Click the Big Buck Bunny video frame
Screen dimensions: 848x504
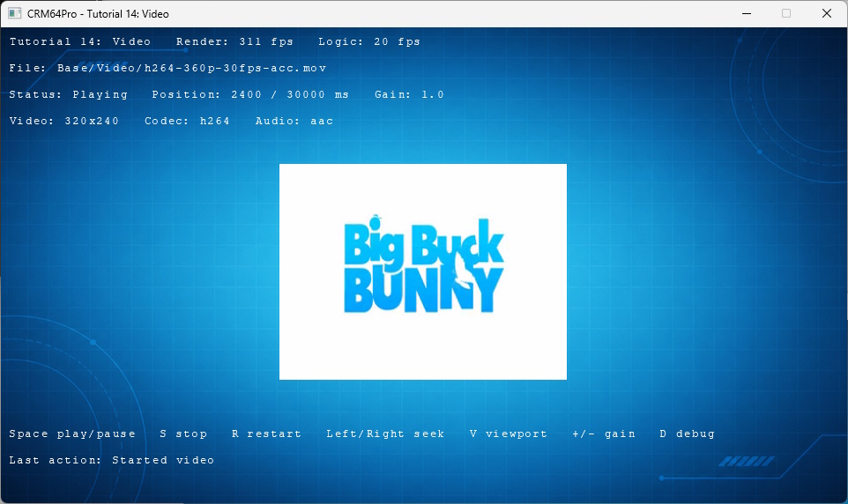tap(423, 271)
